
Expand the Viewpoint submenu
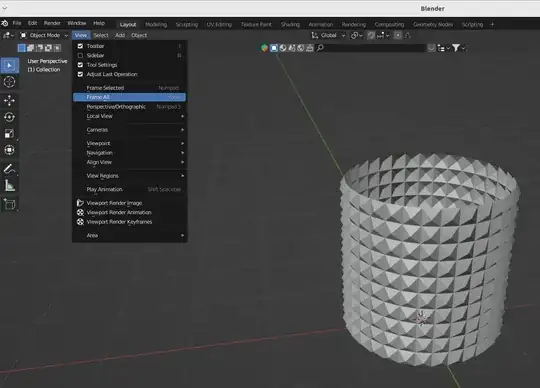click(x=130, y=143)
